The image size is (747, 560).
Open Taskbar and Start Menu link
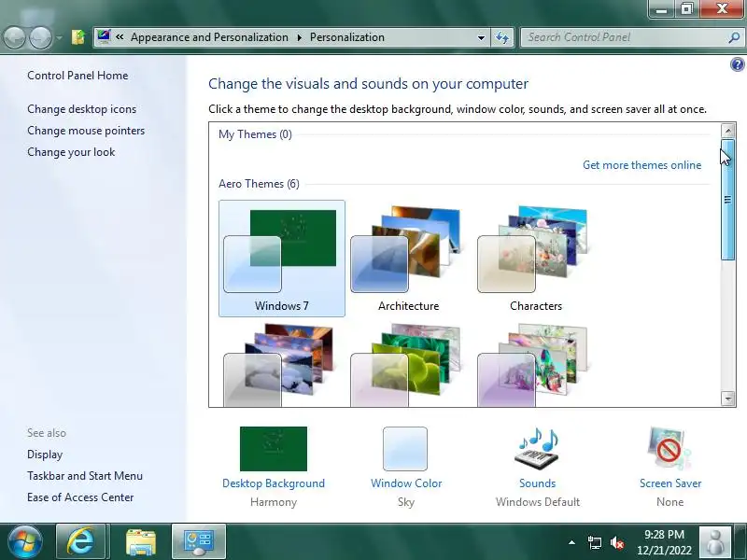85,476
